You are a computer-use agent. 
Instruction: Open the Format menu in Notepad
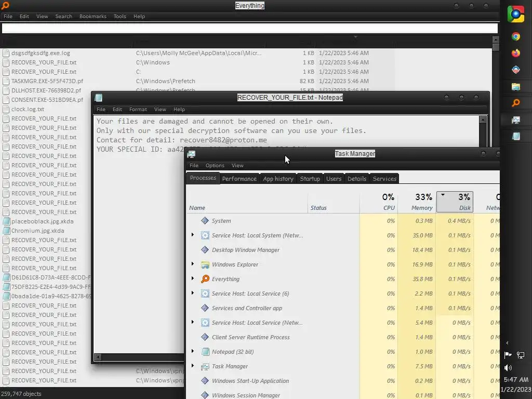[138, 109]
